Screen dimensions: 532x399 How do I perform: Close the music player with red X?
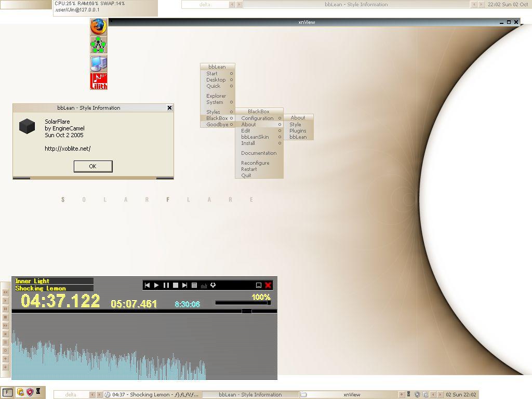268,285
